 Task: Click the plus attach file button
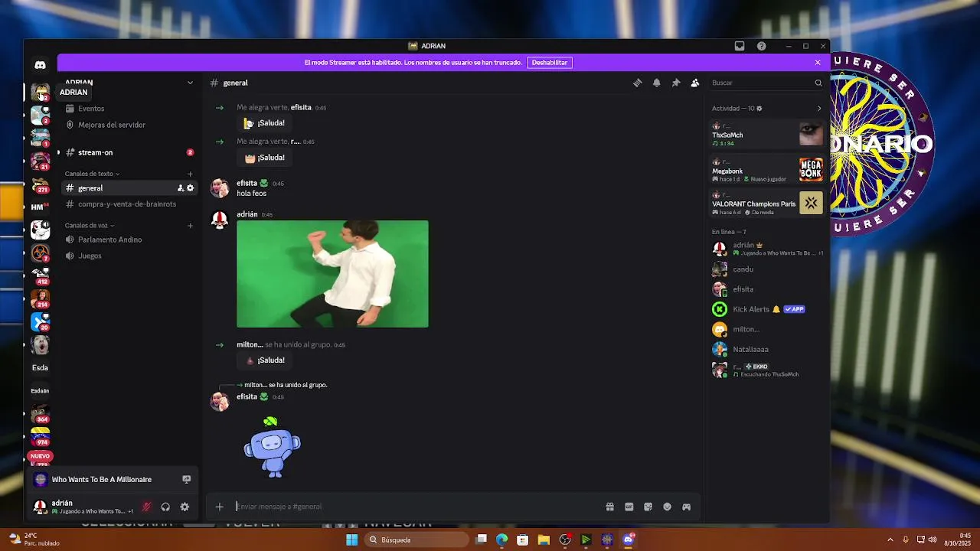pyautogui.click(x=219, y=507)
